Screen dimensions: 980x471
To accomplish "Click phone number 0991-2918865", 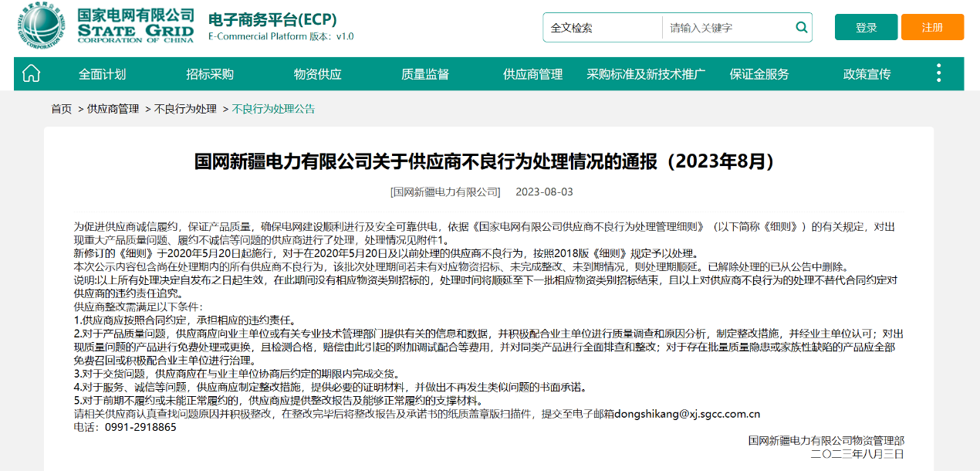I will pos(140,427).
